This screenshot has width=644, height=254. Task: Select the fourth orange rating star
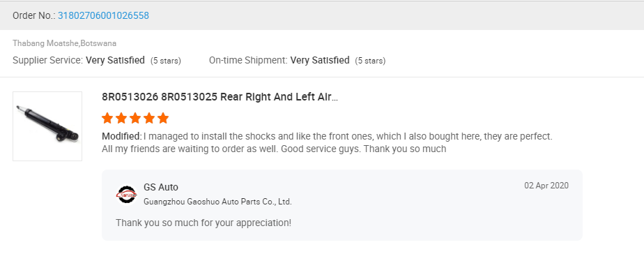tap(149, 119)
